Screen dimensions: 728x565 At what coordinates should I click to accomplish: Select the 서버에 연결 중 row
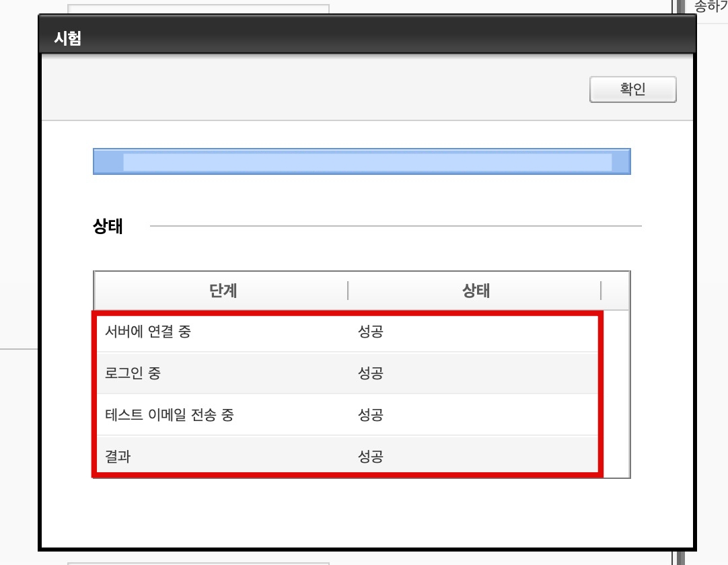(x=347, y=332)
